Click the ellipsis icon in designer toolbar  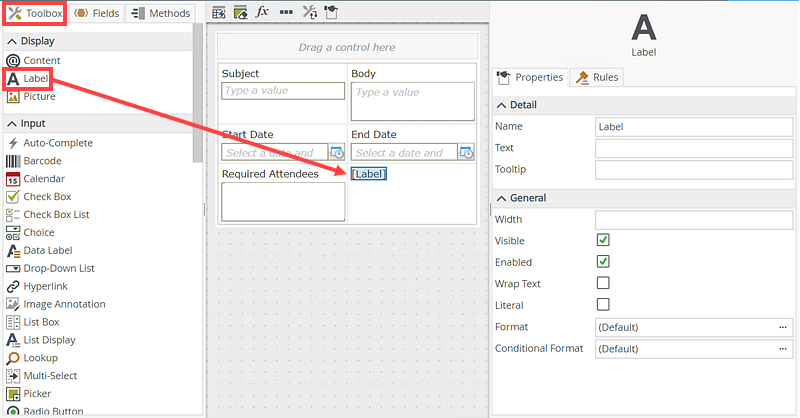point(286,12)
